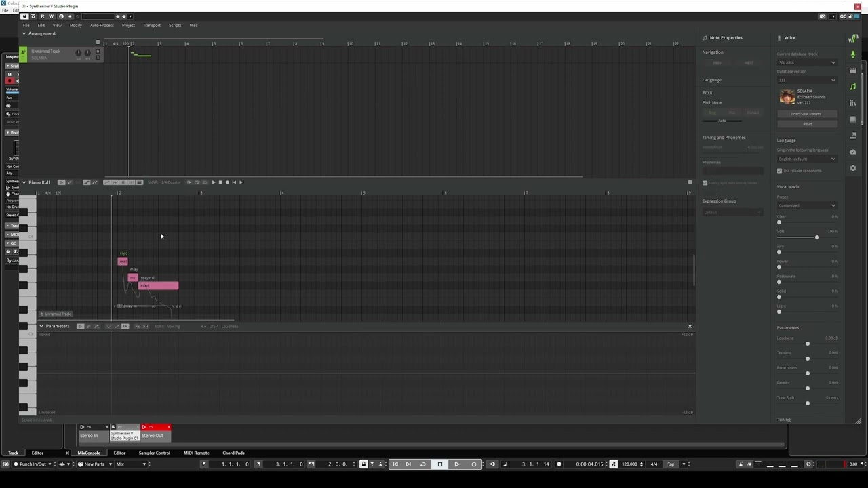Adjust the Tension parameter slider handle
The image size is (868, 488).
[x=807, y=359]
